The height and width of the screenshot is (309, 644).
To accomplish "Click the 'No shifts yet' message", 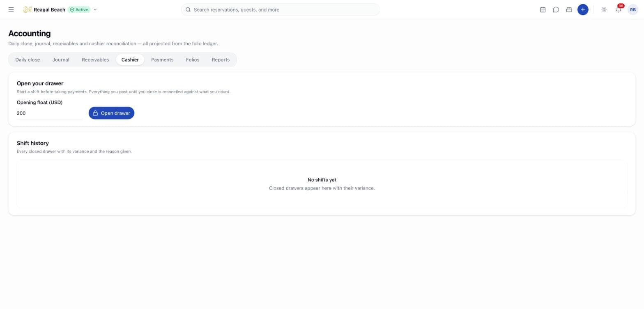I will pos(322,180).
